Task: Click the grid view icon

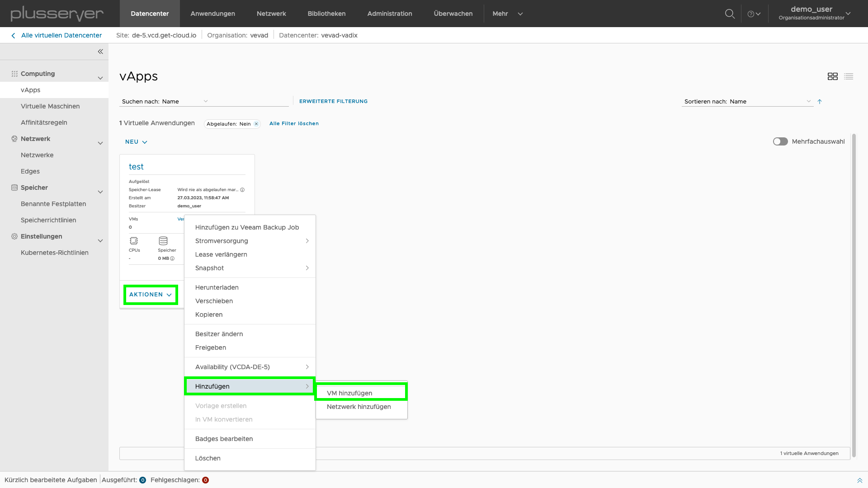Action: tap(833, 76)
